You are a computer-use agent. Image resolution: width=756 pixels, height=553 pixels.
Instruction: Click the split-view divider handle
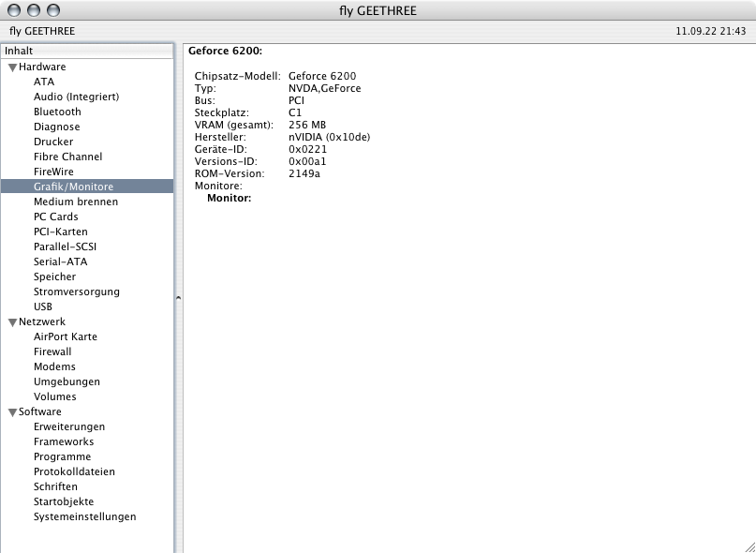pos(178,298)
